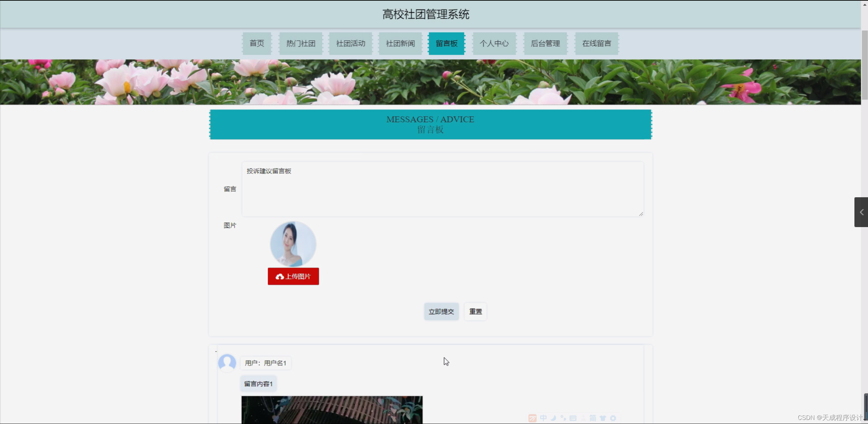The width and height of the screenshot is (868, 424).
Task: Toggle Chinese/English input with 中 icon
Action: 543,418
